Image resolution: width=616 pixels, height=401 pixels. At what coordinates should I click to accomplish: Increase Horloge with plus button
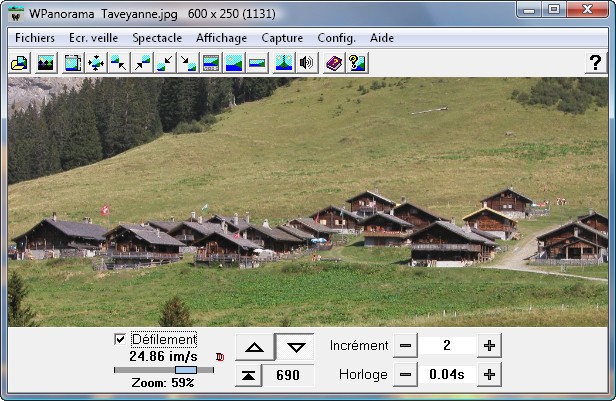(x=489, y=374)
